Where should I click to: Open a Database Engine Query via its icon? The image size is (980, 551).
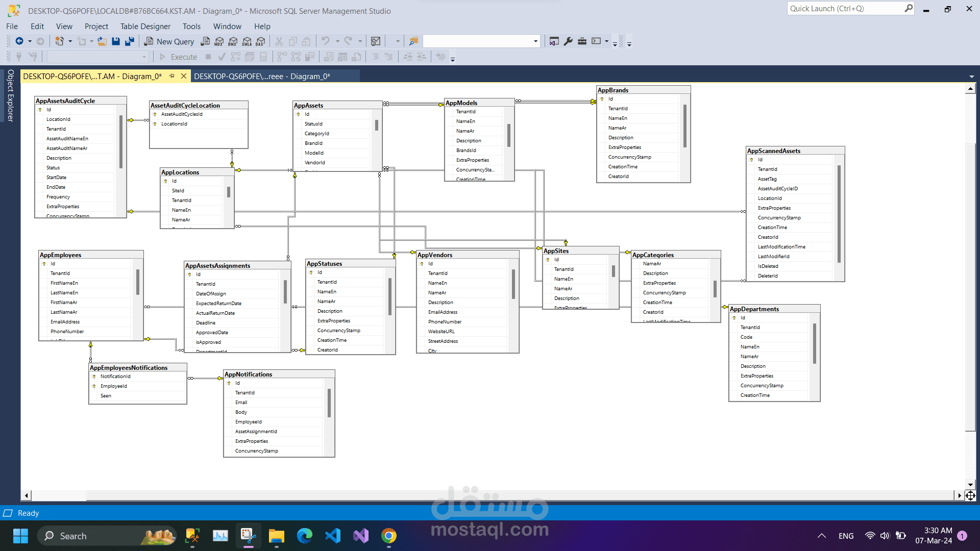[x=205, y=41]
